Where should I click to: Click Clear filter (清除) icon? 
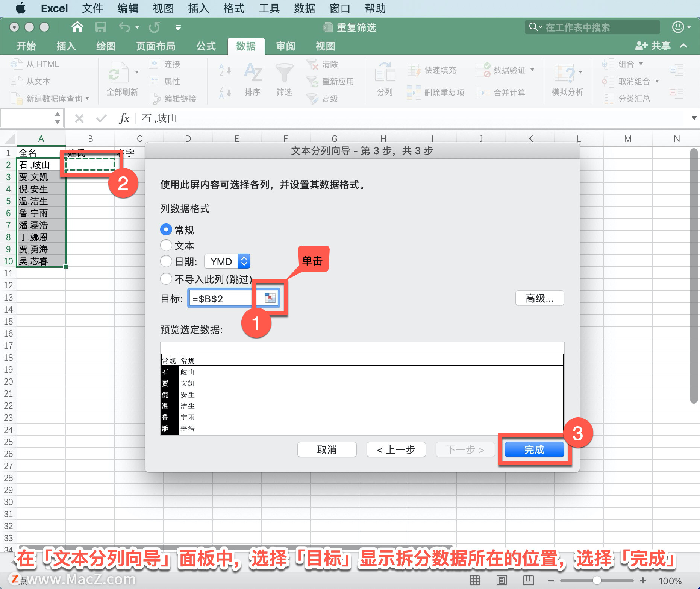(312, 64)
